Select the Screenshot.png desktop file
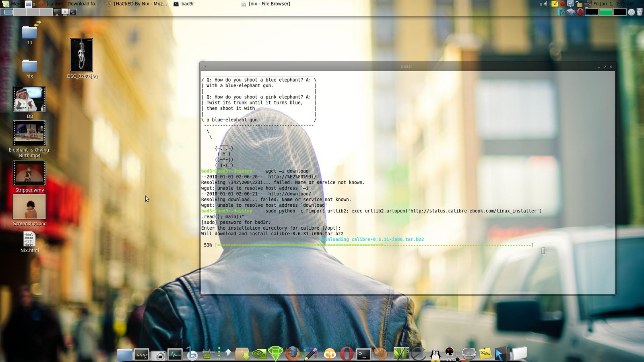The image size is (644, 362). coord(29,210)
